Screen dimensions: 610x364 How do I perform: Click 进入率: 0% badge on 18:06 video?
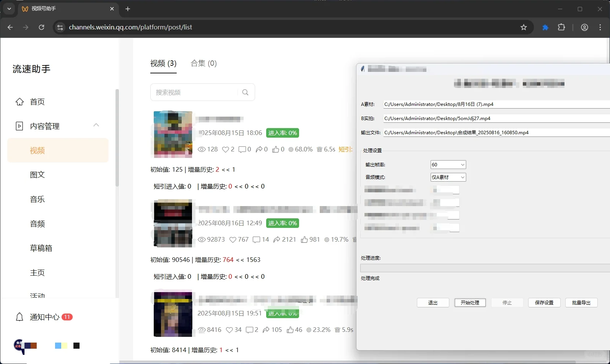pyautogui.click(x=283, y=133)
